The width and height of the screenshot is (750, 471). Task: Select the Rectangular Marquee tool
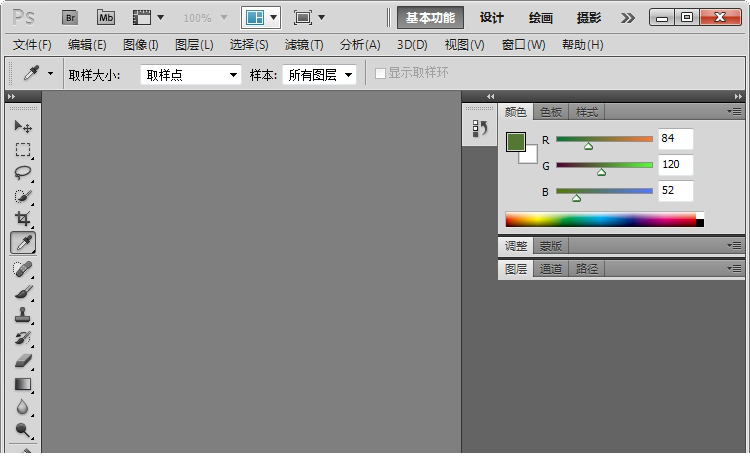(22, 150)
